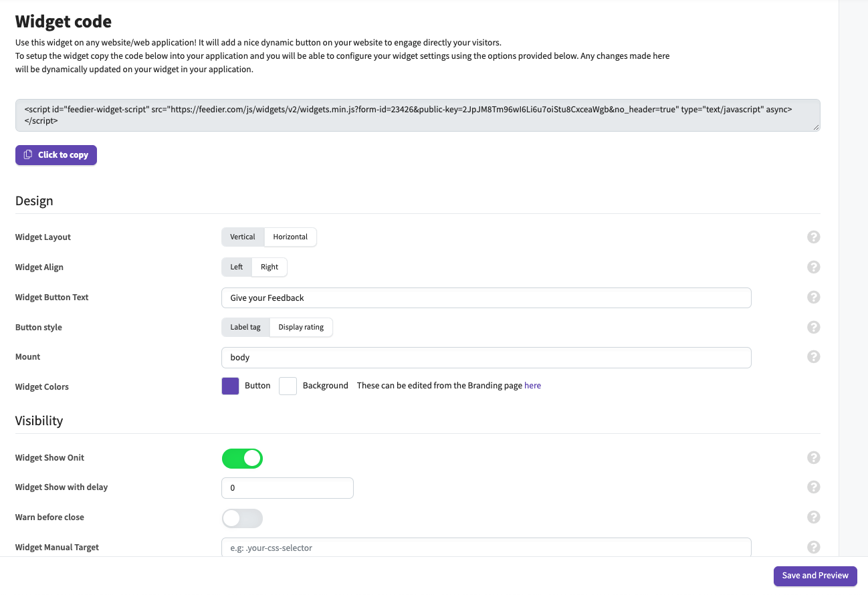This screenshot has height=595, width=868.
Task: Edit the Mount field containing body
Action: pos(486,357)
